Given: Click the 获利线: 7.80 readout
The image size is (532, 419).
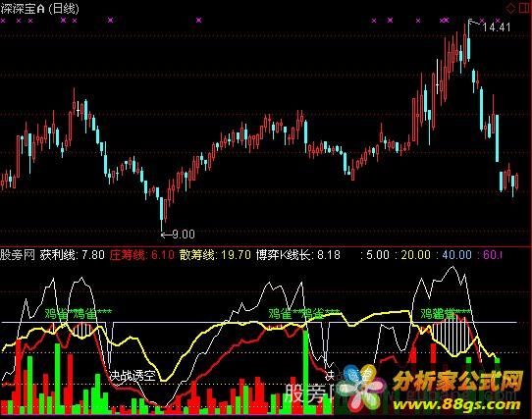Looking at the screenshot, I should coord(73,254).
